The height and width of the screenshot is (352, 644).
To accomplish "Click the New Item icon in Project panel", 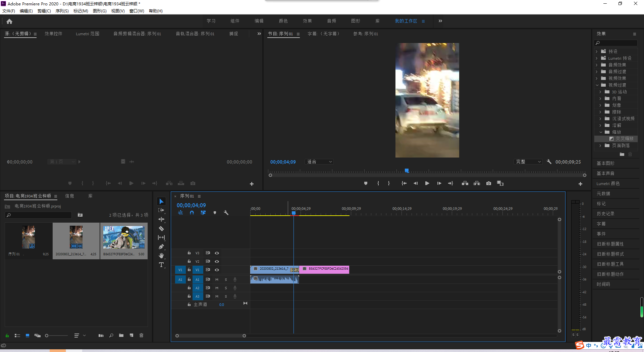I will [x=131, y=335].
